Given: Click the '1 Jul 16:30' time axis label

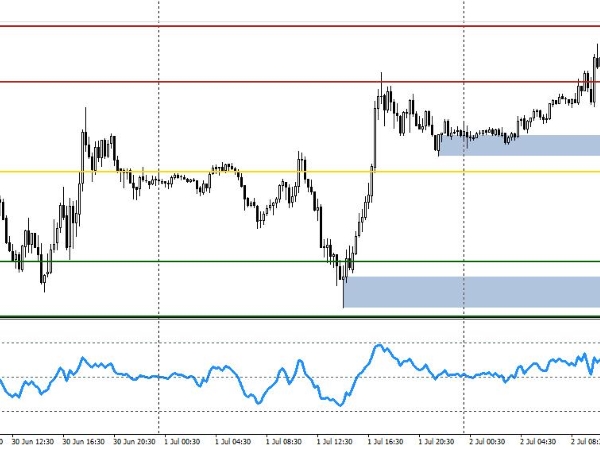Looking at the screenshot, I should pyautogui.click(x=386, y=440).
